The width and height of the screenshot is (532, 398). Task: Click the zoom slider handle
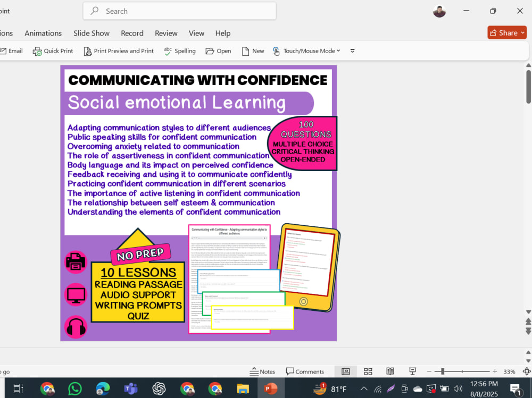pos(443,371)
